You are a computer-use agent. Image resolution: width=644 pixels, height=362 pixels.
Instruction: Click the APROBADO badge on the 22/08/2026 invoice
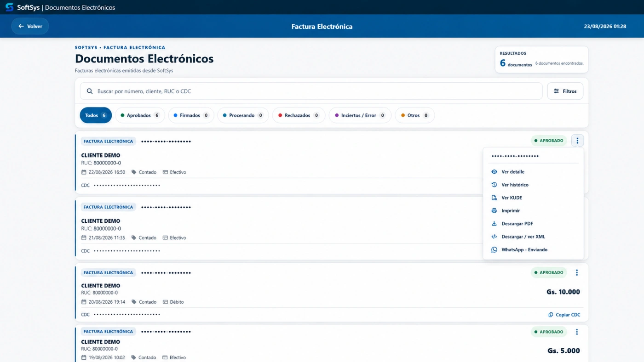[x=548, y=141]
